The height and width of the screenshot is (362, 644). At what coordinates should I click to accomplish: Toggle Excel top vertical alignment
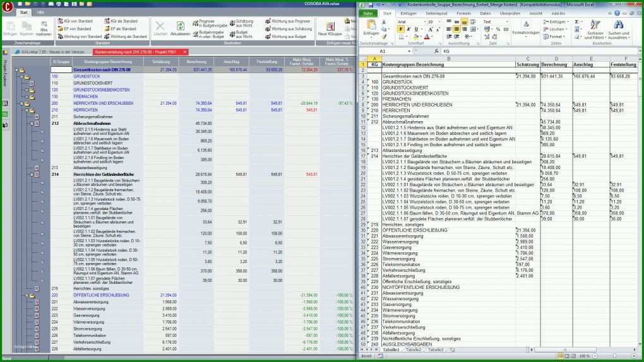(448, 21)
